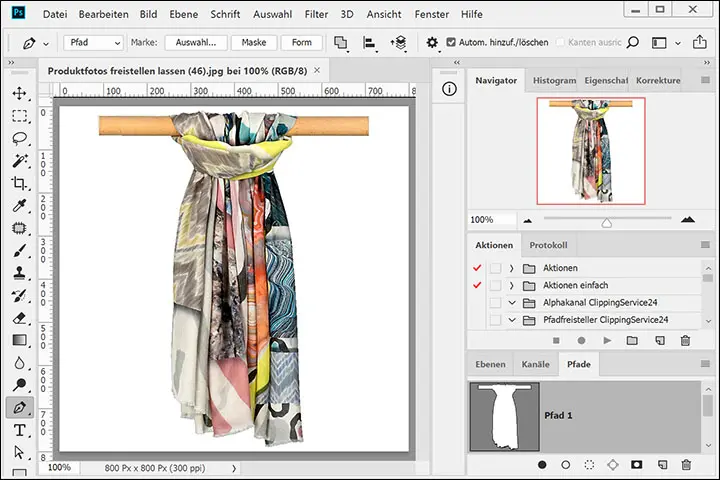
Task: Click the Navigator zoom slider
Action: point(606,222)
